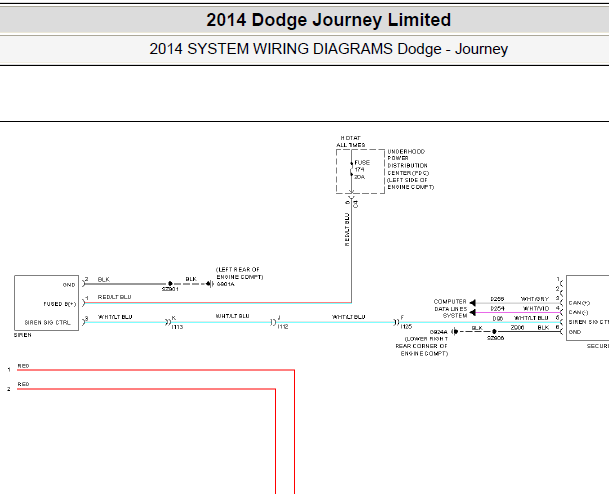The height and width of the screenshot is (494, 609).
Task: Click the 'D264' circuit label
Action: point(497,308)
